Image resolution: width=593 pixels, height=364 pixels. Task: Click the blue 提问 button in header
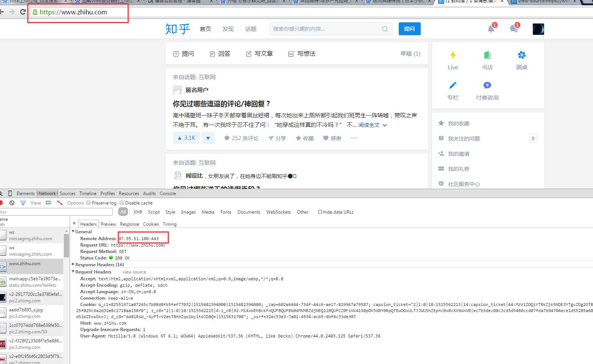click(409, 29)
